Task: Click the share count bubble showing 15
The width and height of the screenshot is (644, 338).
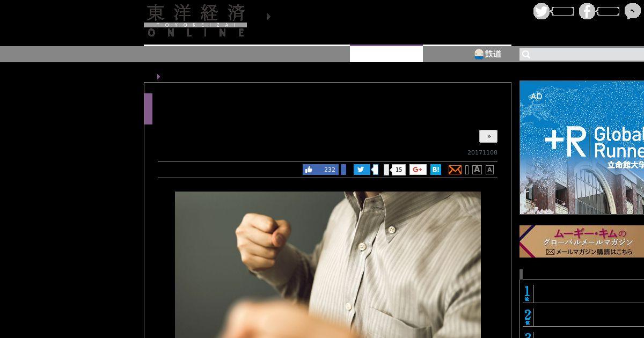Action: (x=398, y=170)
